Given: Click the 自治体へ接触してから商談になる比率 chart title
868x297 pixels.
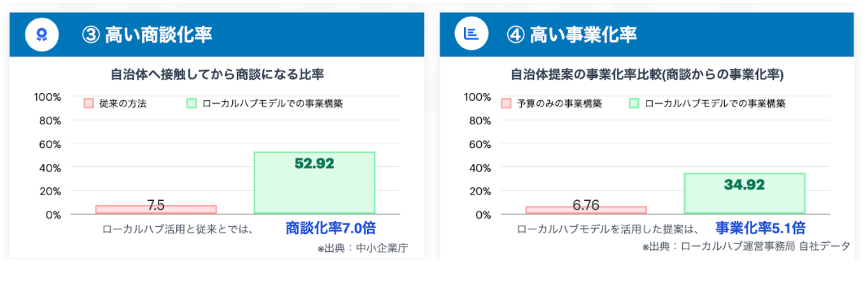Looking at the screenshot, I should tap(217, 75).
